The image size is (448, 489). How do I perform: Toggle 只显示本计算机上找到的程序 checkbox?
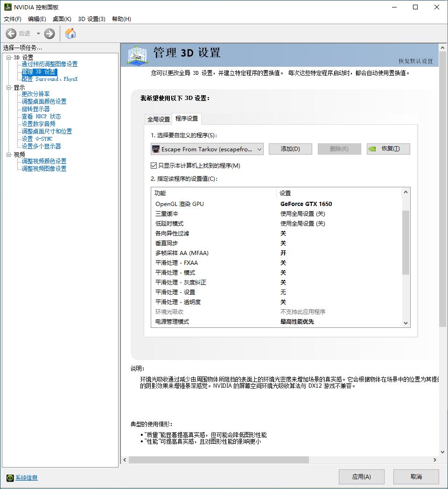click(x=154, y=166)
